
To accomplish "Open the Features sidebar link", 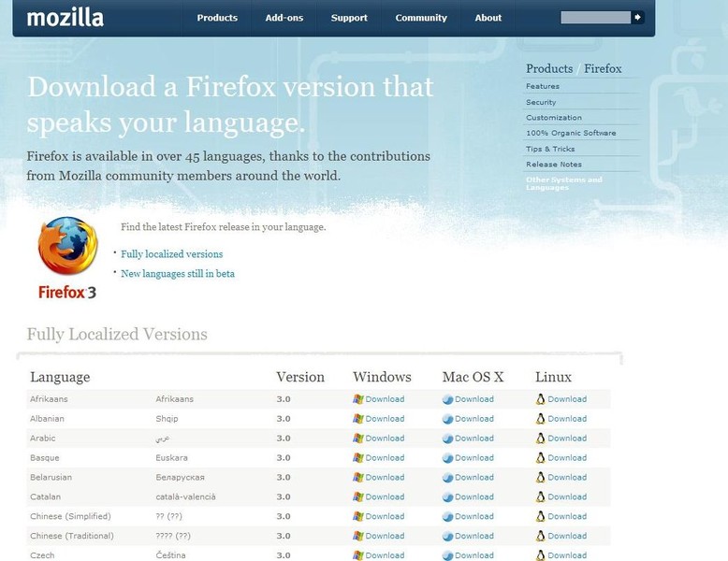I will tap(543, 86).
